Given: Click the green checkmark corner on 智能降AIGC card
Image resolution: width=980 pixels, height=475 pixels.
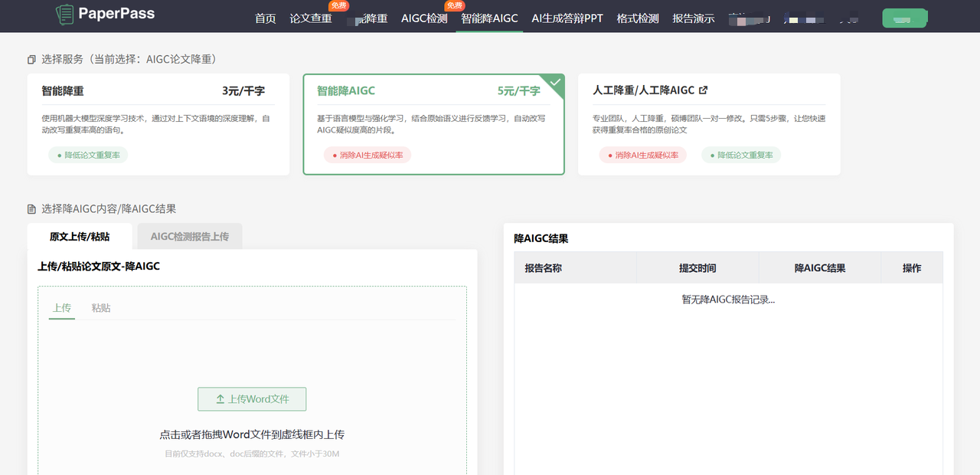Looking at the screenshot, I should click(x=553, y=85).
